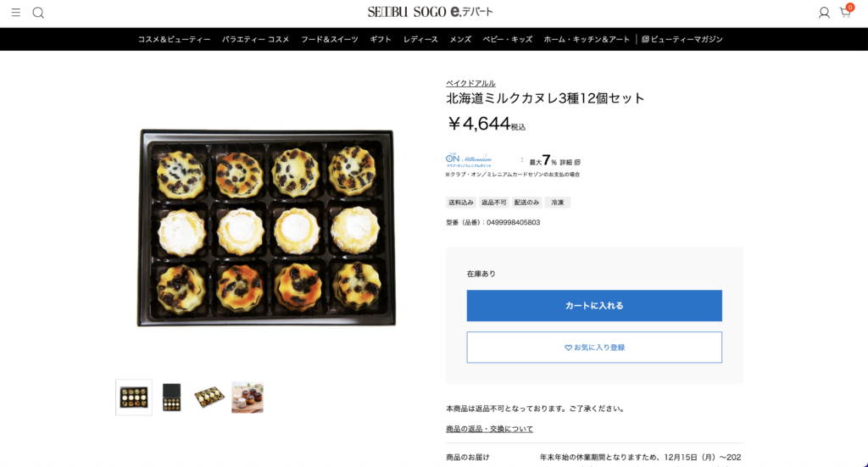Click the ビューティーマガジン magazine link
Screen dimensions: 868x467
pos(682,39)
